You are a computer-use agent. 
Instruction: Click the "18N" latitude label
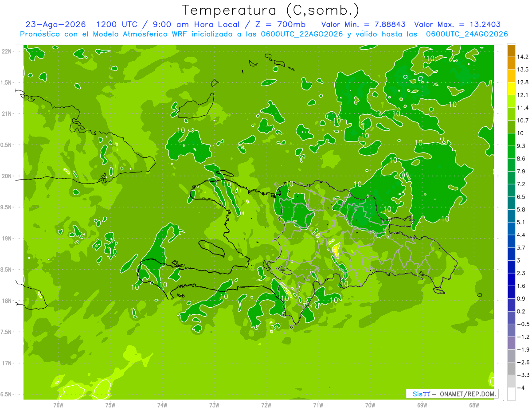(x=8, y=301)
